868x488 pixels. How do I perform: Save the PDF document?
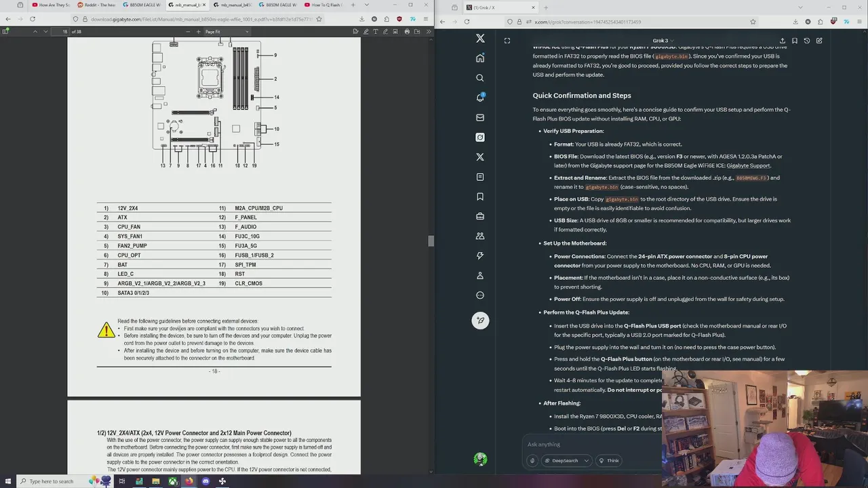click(x=416, y=31)
